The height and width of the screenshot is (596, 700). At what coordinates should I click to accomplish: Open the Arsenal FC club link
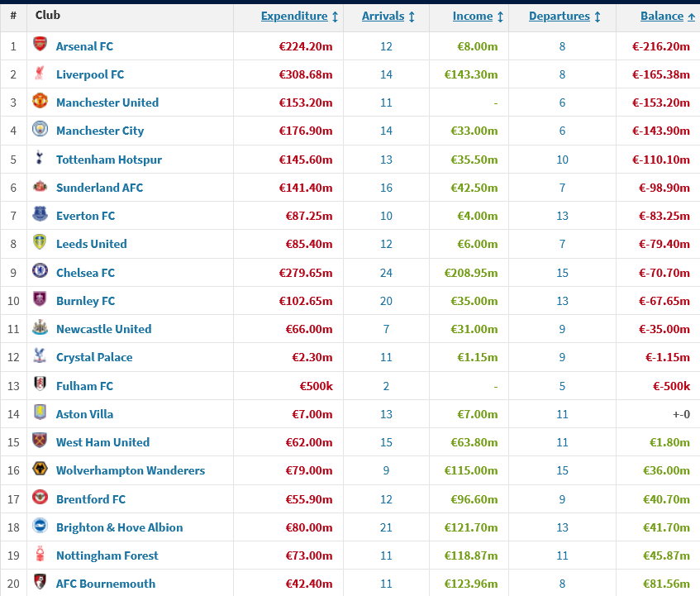(x=84, y=46)
